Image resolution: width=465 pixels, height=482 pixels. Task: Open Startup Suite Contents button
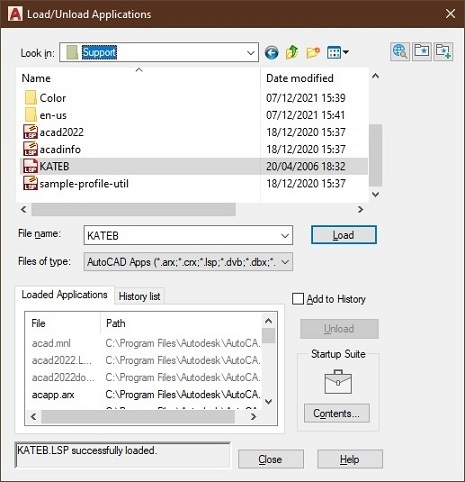(x=337, y=413)
